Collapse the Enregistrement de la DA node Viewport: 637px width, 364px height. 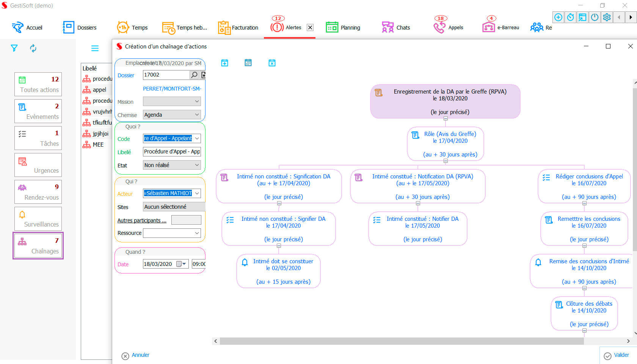[446, 119]
